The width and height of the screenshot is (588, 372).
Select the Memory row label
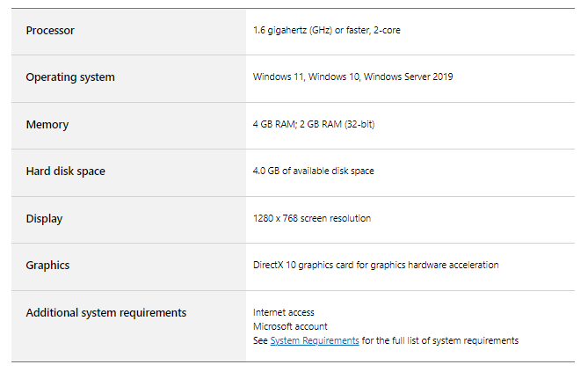47,125
